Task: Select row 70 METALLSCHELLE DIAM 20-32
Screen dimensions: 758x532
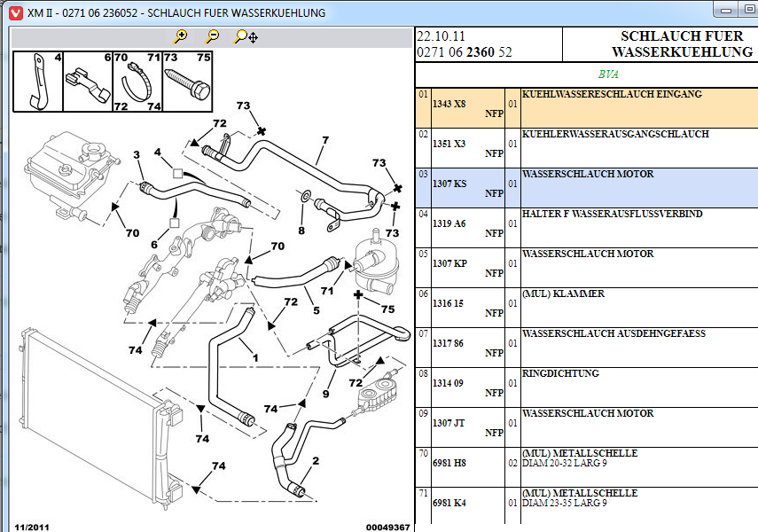Action: (x=587, y=467)
